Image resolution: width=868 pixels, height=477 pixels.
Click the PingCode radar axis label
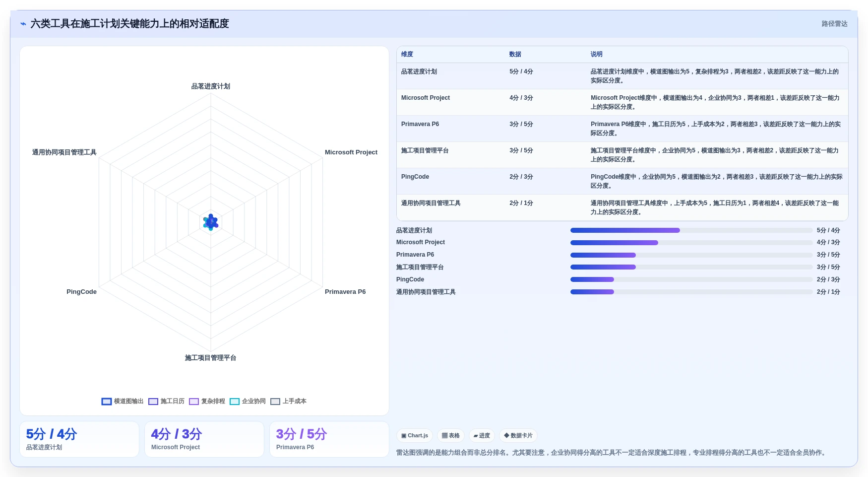point(81,292)
